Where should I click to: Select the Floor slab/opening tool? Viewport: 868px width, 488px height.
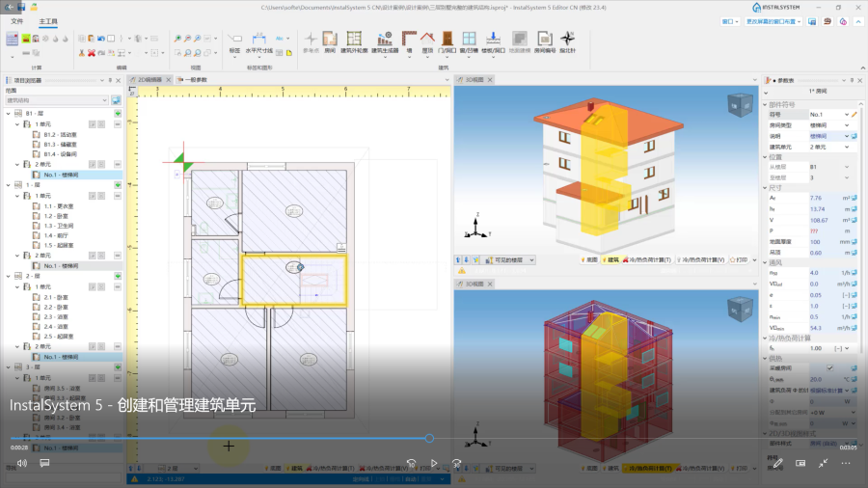493,42
